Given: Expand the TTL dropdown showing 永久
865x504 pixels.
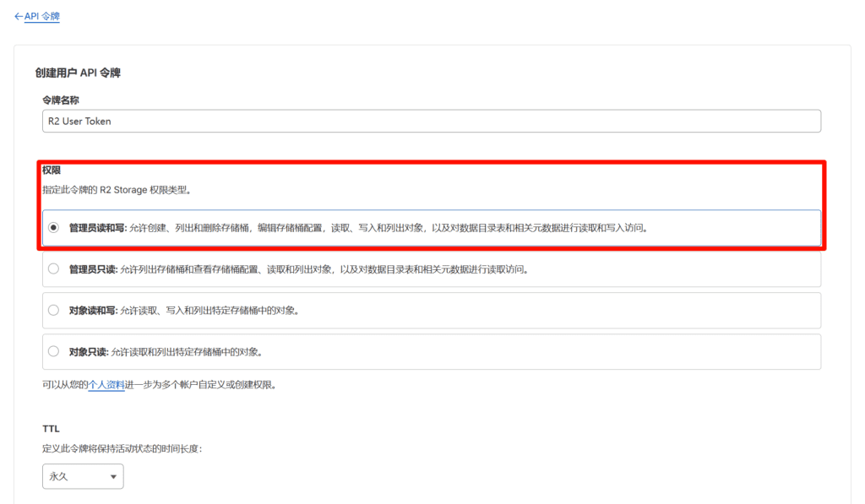Looking at the screenshot, I should pyautogui.click(x=82, y=476).
